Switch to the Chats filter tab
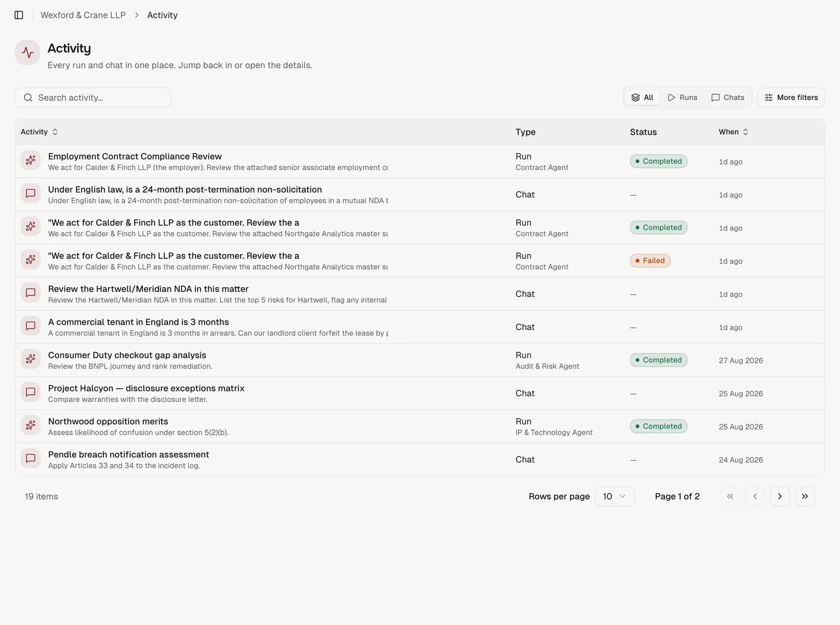 click(728, 97)
